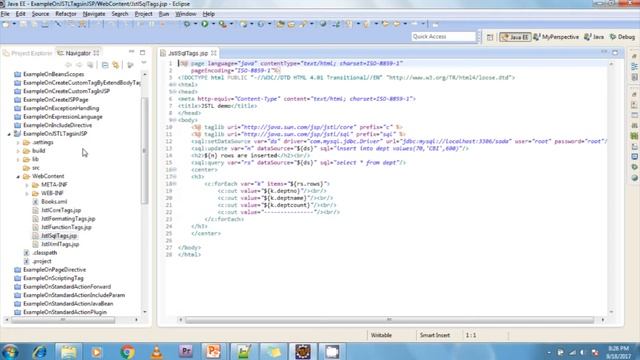Viewport: 640px width, 360px height.
Task: Maximize the Navigator panel
Action: (x=142, y=52)
